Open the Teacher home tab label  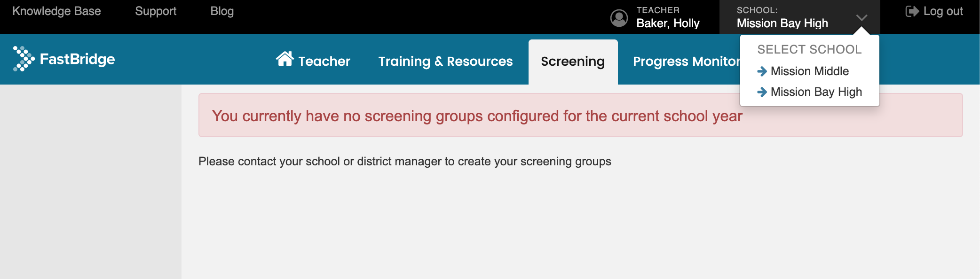point(324,62)
